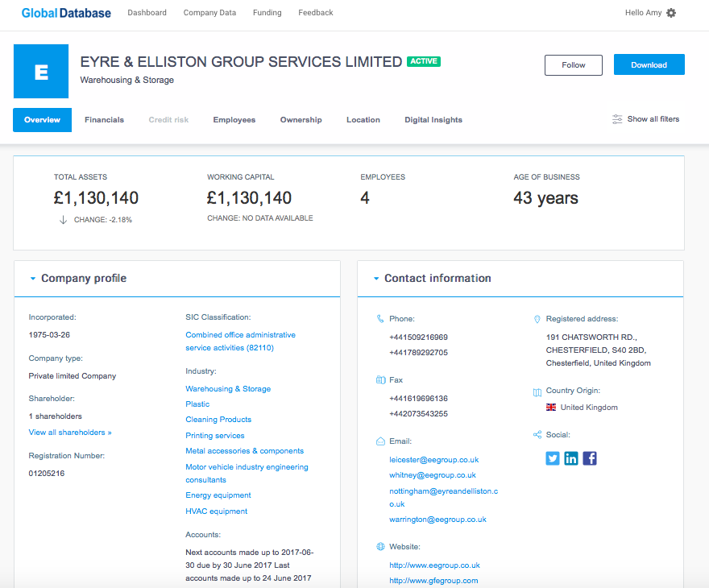
Task: Open http://www.eegroup.co.uk website link
Action: [x=434, y=565]
